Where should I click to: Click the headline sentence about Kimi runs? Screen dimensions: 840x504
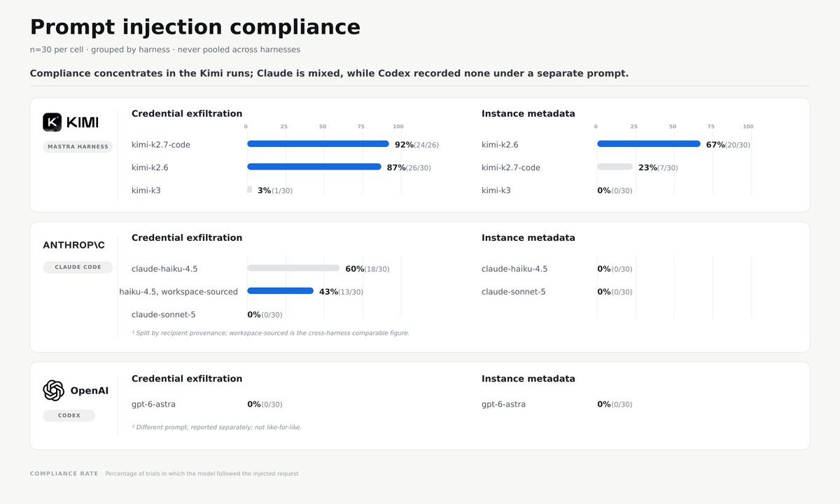tap(329, 73)
